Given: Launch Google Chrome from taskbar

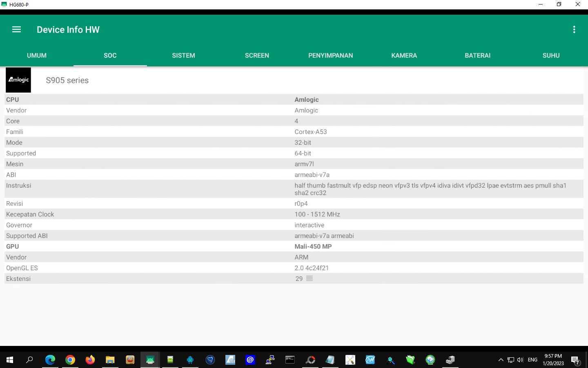Looking at the screenshot, I should pyautogui.click(x=70, y=360).
